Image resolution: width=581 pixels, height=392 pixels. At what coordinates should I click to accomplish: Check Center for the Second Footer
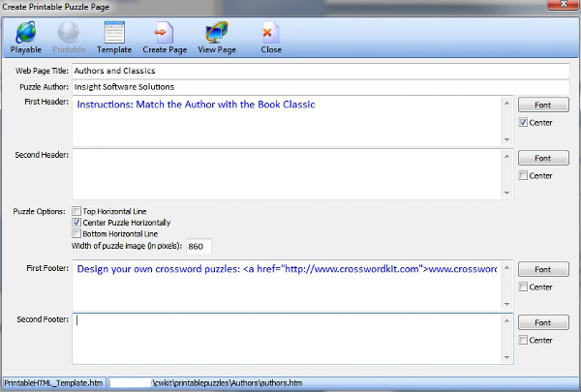coord(524,340)
